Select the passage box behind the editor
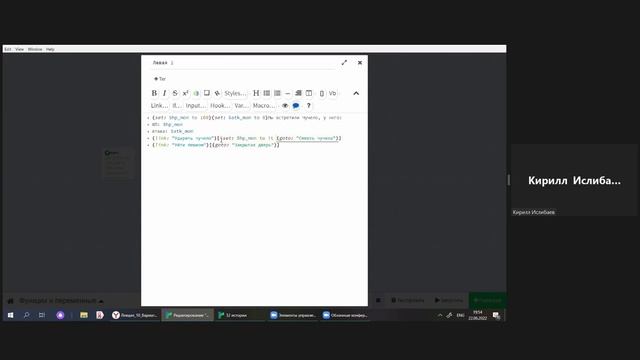This screenshot has height=360, width=640. [x=118, y=163]
